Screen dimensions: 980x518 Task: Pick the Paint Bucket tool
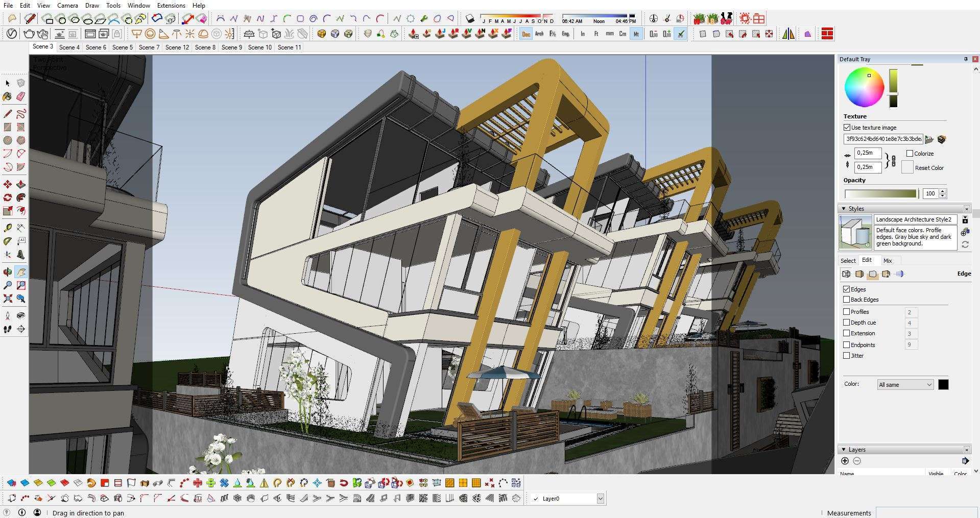pyautogui.click(x=8, y=96)
